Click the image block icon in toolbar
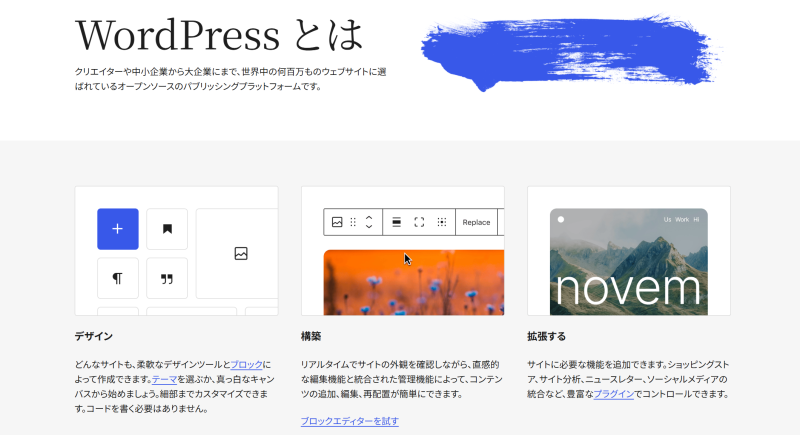The image size is (800, 435). [337, 222]
